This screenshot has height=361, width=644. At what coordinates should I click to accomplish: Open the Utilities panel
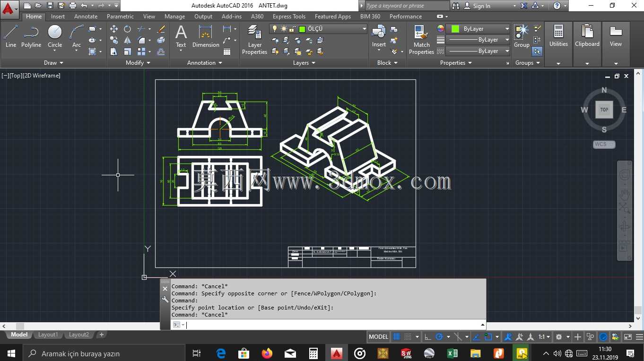point(558,44)
